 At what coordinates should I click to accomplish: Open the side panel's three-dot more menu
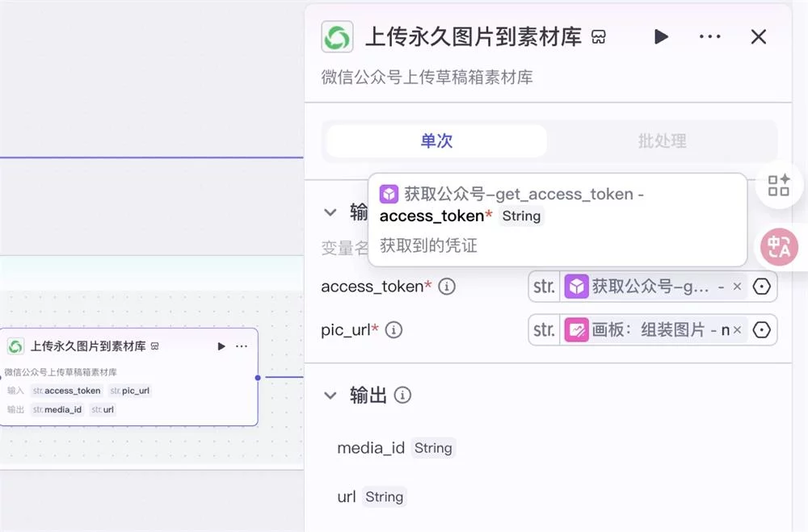(x=709, y=37)
